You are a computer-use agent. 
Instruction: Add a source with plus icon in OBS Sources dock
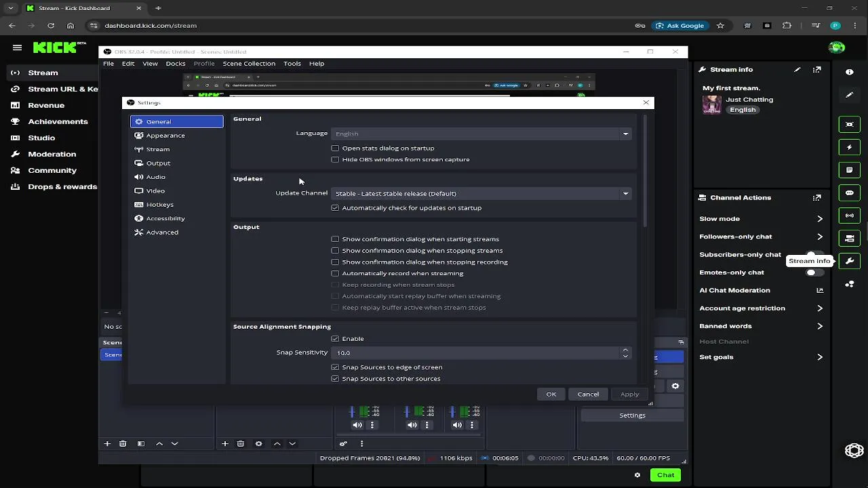click(225, 444)
